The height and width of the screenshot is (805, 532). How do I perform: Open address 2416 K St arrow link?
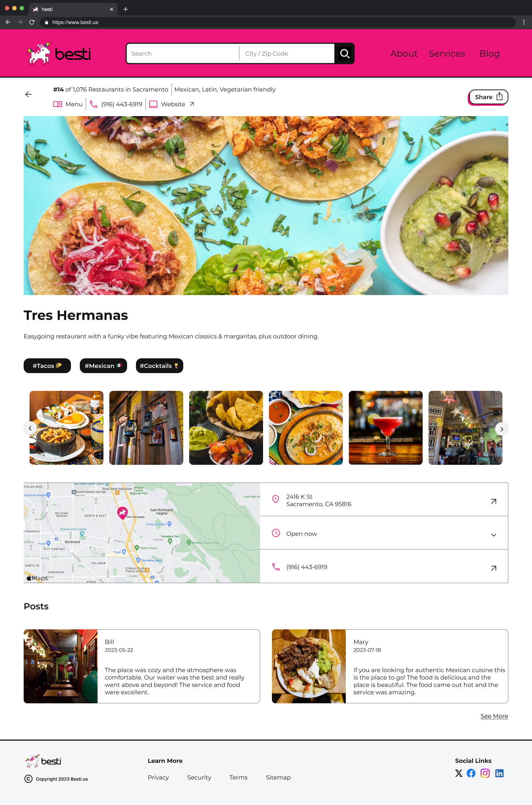point(494,501)
